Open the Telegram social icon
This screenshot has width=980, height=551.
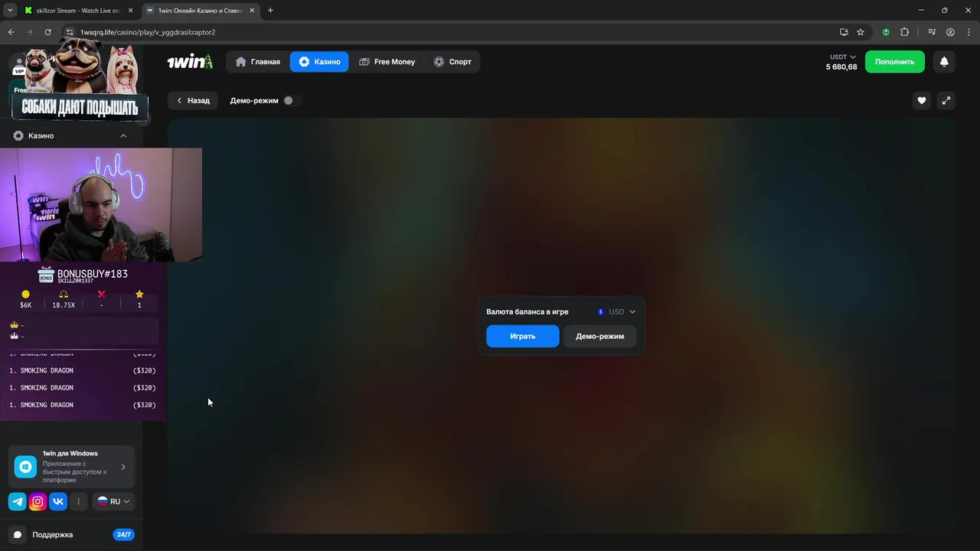(x=17, y=501)
